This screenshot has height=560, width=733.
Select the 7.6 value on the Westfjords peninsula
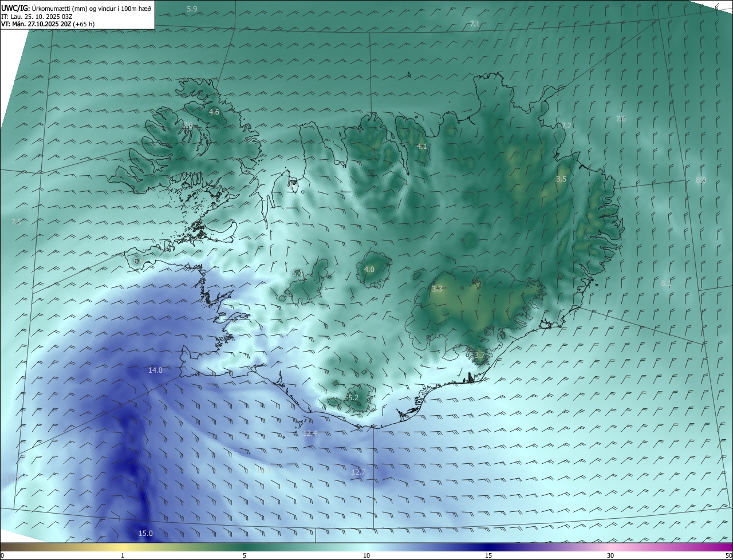(188, 125)
